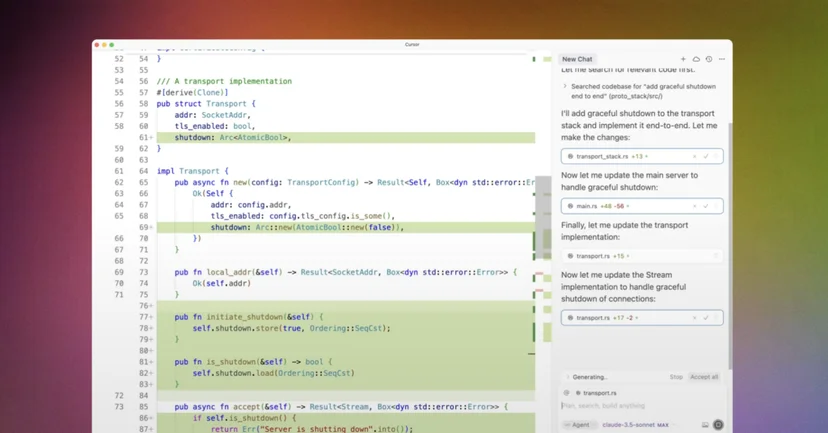This screenshot has width=828, height=433.
Task: Stop the generation
Action: point(676,377)
